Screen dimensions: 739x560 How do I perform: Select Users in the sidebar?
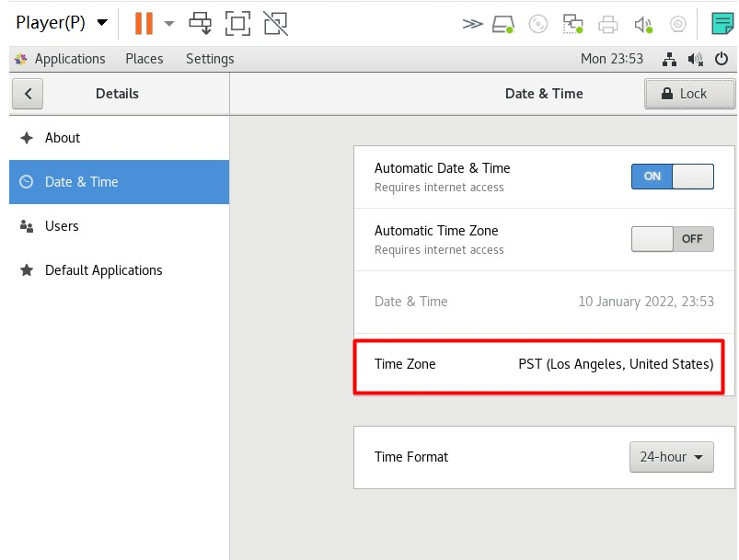tap(120, 226)
